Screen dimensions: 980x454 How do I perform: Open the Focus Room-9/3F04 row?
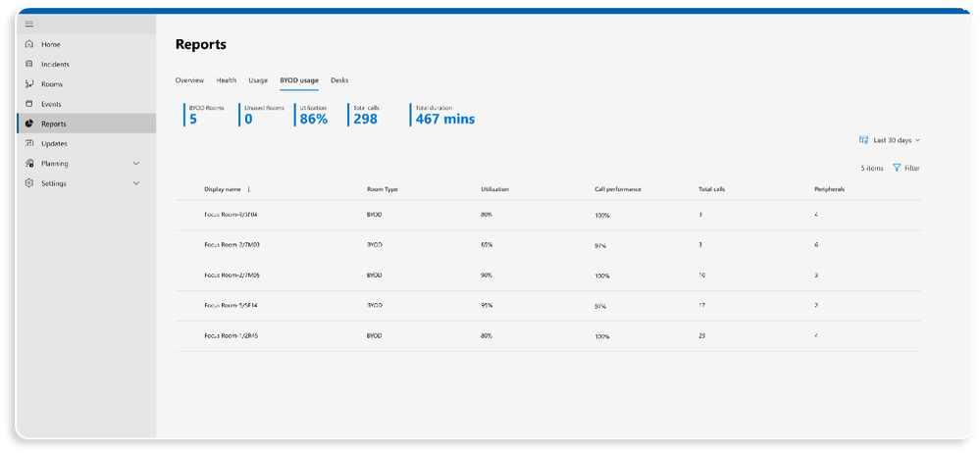[x=548, y=215]
